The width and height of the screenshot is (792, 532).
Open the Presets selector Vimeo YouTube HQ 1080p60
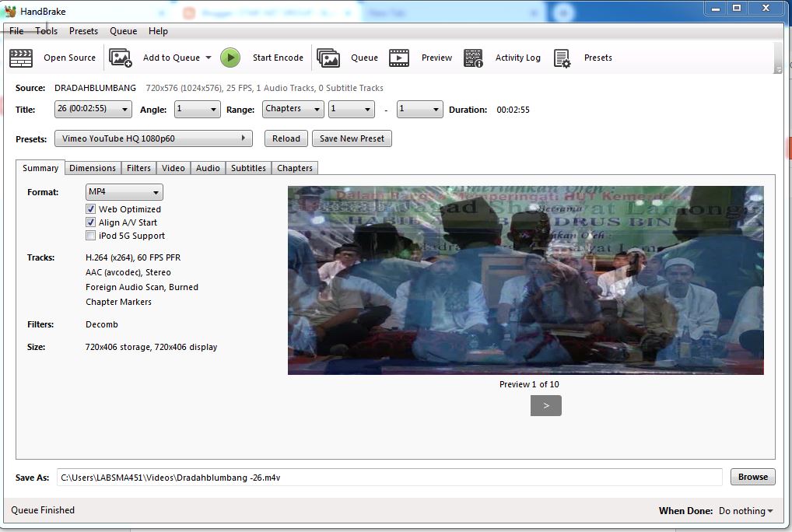coord(153,138)
